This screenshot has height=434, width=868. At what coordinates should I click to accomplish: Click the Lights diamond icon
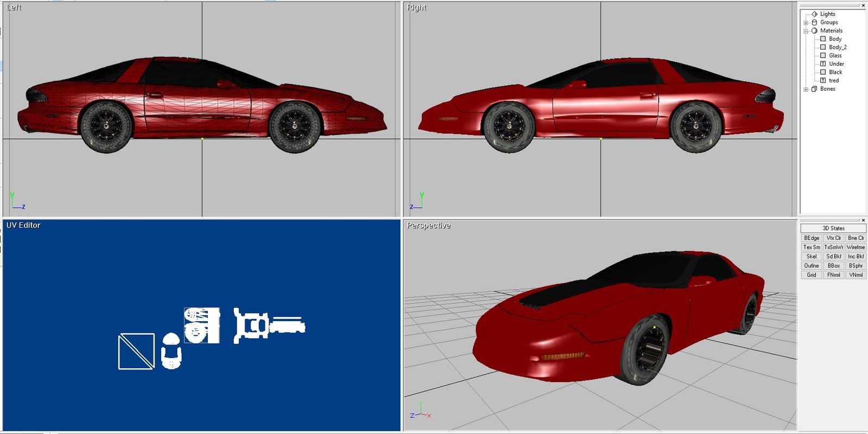click(814, 14)
